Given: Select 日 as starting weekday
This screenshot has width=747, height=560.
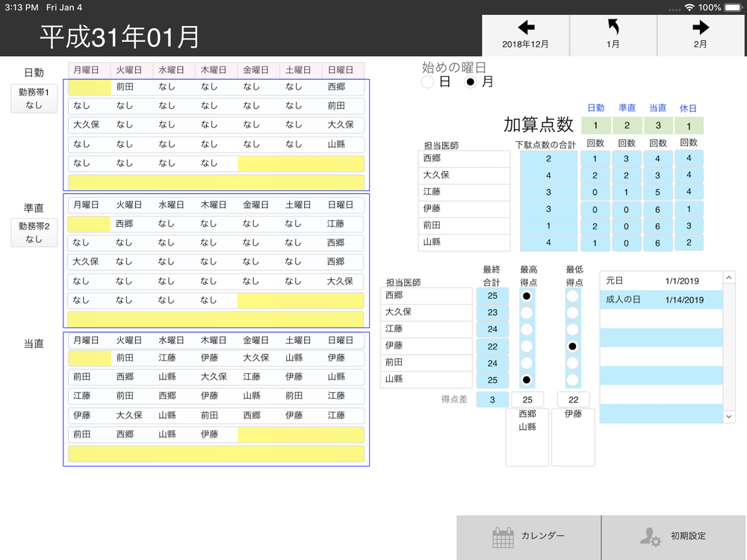Looking at the screenshot, I should point(428,82).
